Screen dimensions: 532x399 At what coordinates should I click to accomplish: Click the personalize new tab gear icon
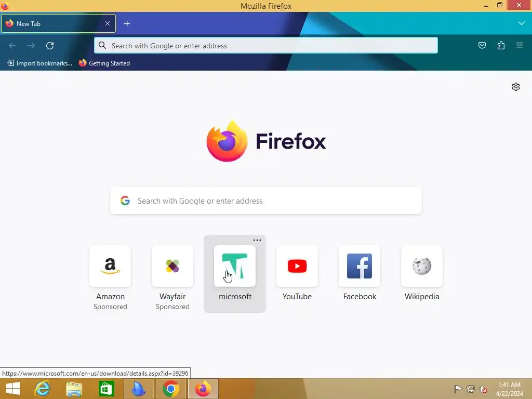516,87
